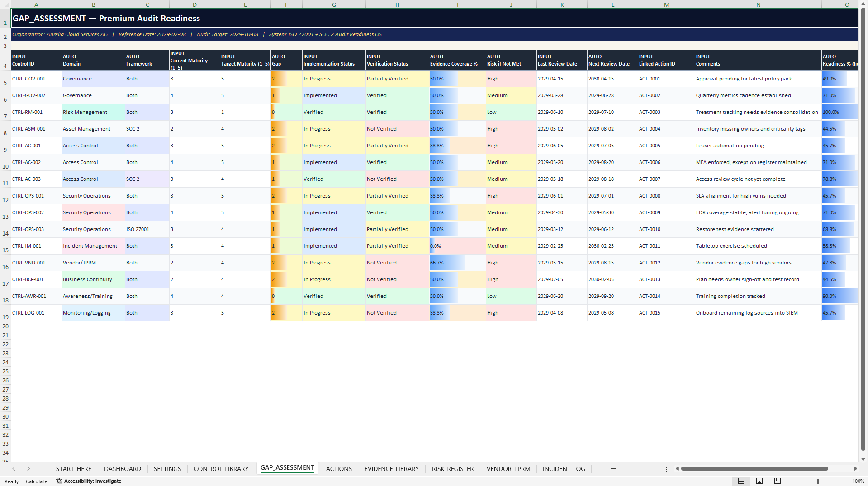Click Awareness/Training domain cell
The image size is (868, 486).
pyautogui.click(x=93, y=296)
